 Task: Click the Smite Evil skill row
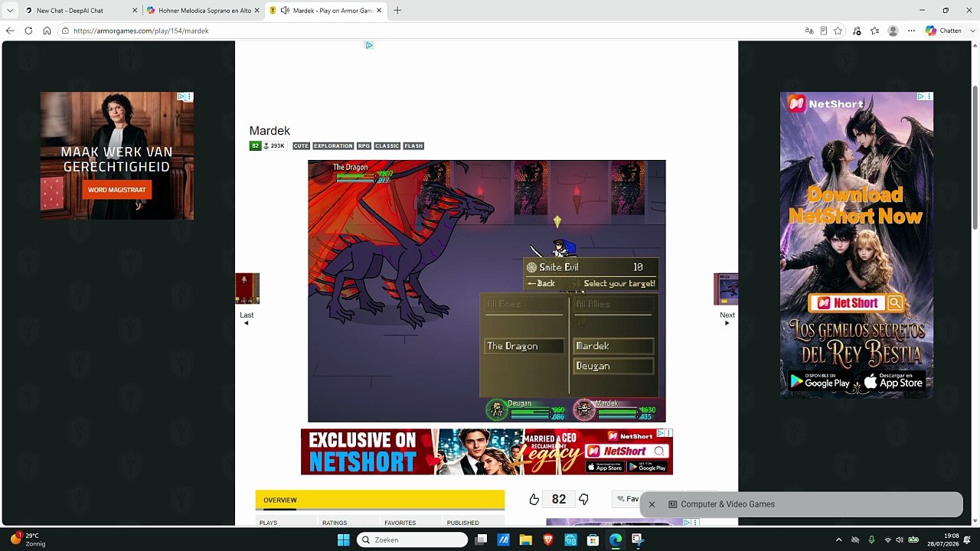pyautogui.click(x=590, y=267)
